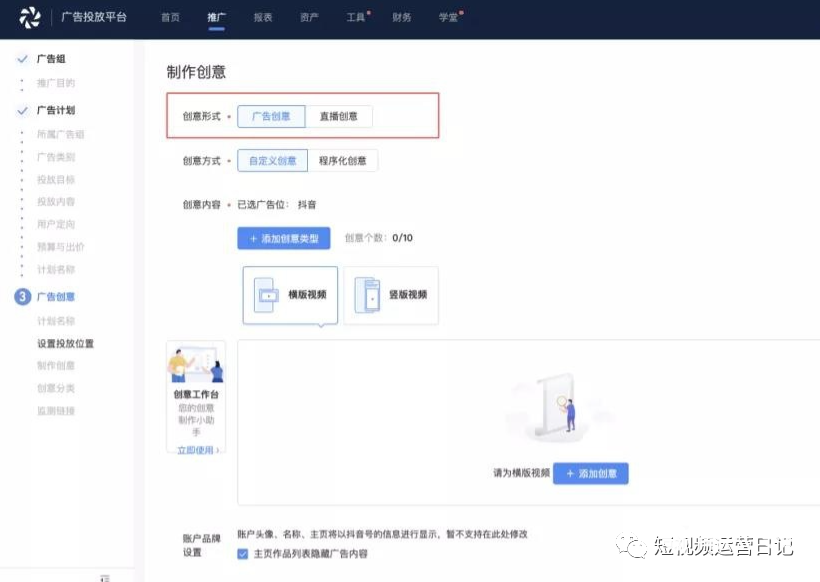This screenshot has width=820, height=582.
Task: Expand the 广告组 sidebar section
Action: click(x=51, y=60)
